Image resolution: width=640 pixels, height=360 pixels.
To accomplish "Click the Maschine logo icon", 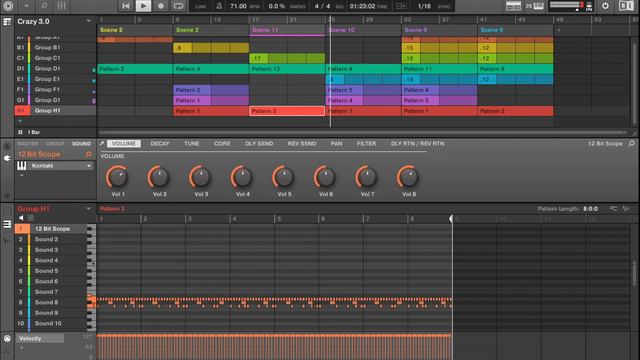I will (8, 6).
